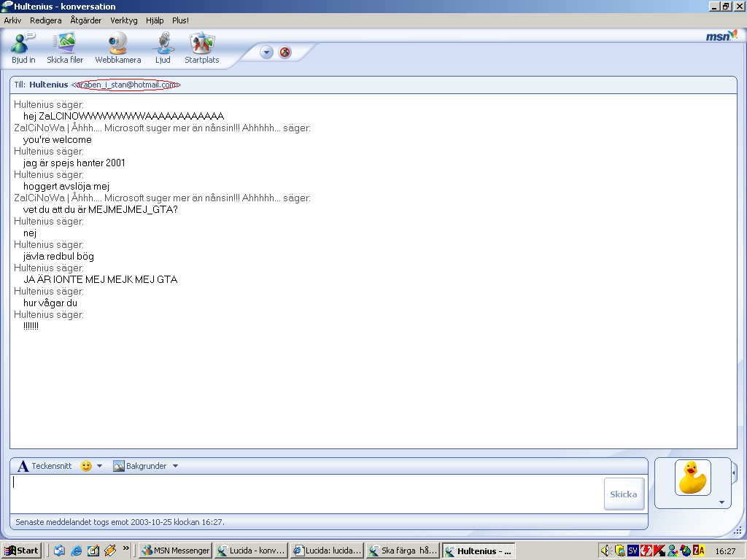Click the message 'jag är spejs hanter 2001'

tap(74, 163)
